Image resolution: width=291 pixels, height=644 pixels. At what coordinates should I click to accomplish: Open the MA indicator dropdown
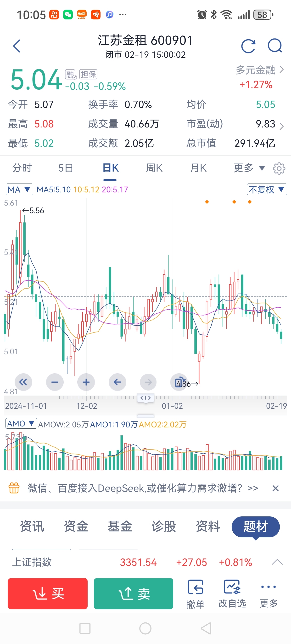19,190
